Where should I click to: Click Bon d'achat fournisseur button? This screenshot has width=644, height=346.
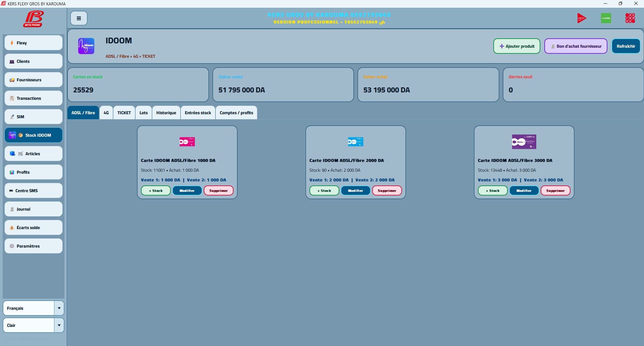tap(576, 46)
